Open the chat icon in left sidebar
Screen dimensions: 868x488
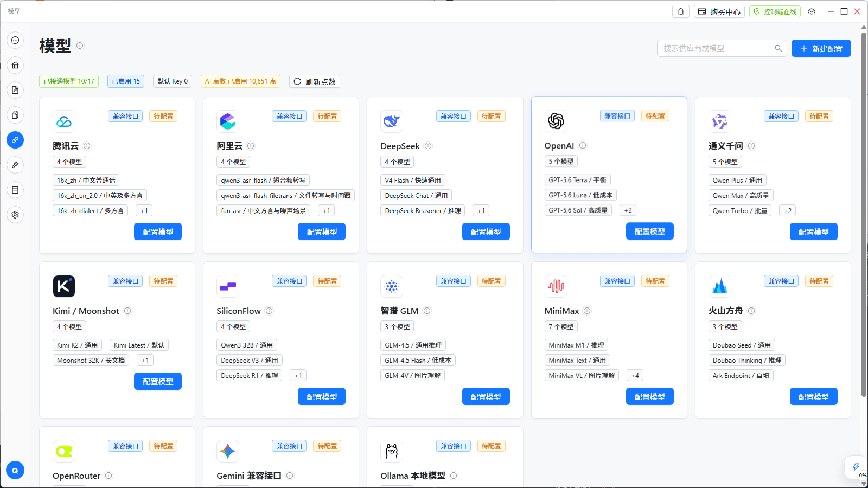click(x=15, y=40)
